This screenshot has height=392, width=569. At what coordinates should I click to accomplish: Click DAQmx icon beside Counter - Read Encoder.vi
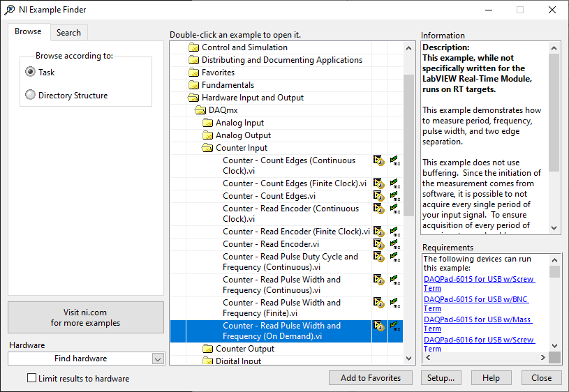click(395, 244)
